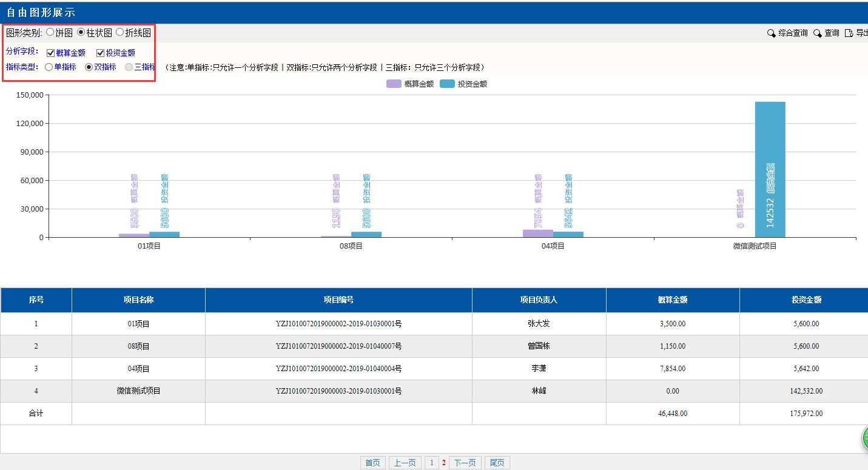
Task: Go to 首页 first page
Action: 372,463
